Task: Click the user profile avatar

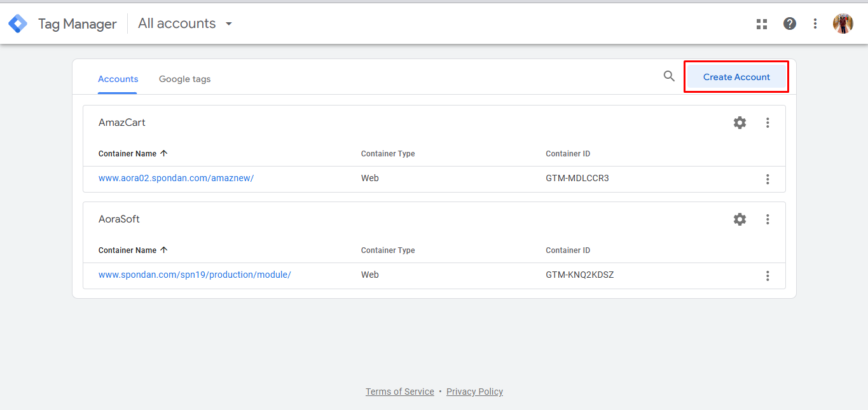Action: tap(843, 24)
